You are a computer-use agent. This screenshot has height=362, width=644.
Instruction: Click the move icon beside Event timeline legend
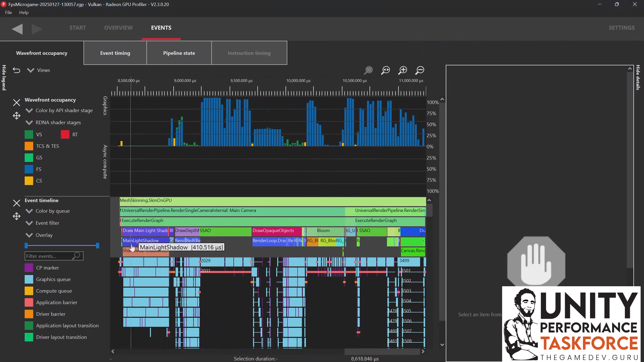16,216
